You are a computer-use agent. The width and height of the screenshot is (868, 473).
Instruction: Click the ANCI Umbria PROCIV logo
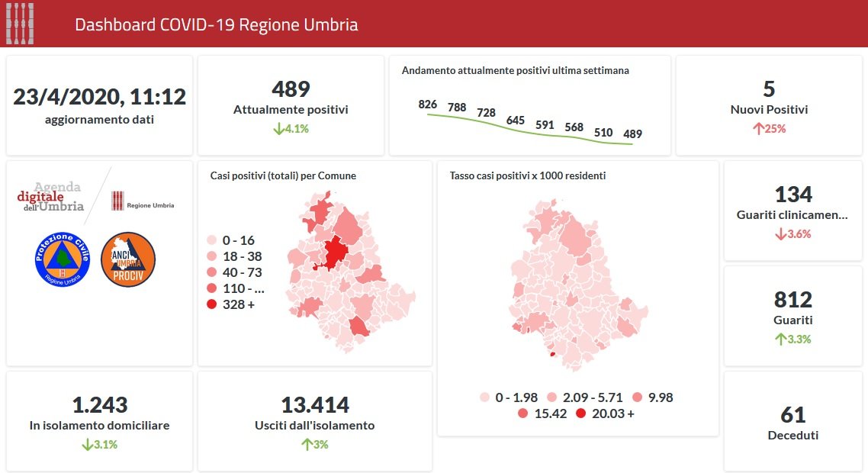coord(127,259)
